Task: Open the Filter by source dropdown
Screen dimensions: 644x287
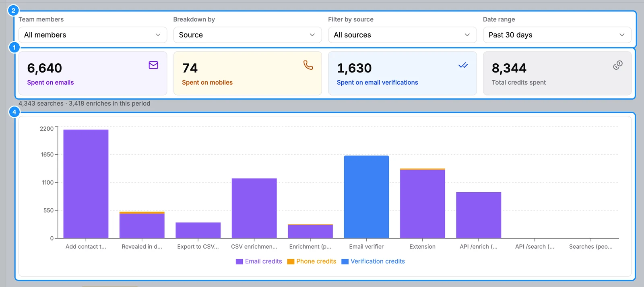Action: pyautogui.click(x=402, y=35)
